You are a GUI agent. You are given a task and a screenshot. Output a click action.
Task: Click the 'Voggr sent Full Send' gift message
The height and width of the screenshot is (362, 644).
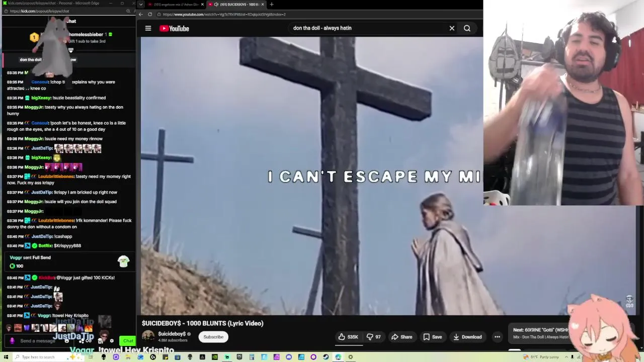68,261
